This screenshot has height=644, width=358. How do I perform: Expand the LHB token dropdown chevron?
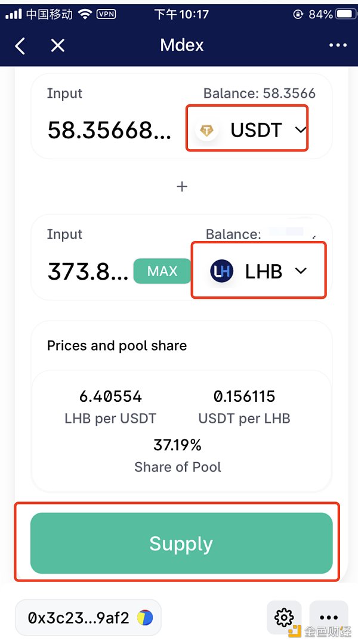pyautogui.click(x=301, y=271)
